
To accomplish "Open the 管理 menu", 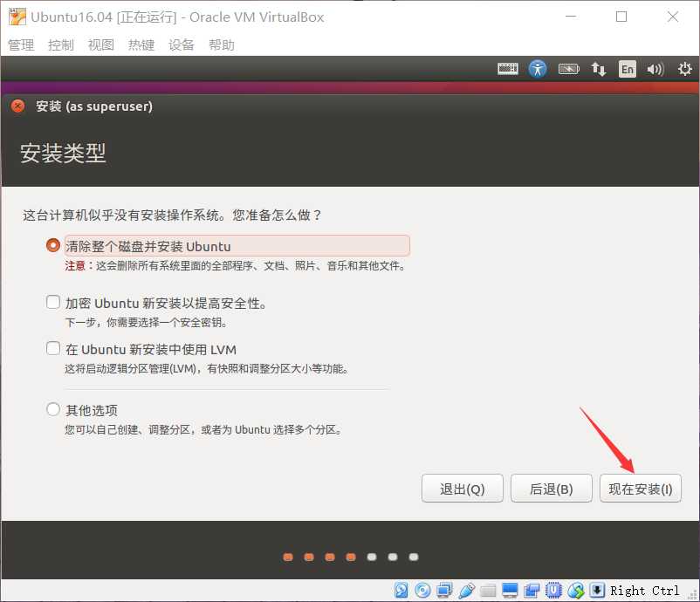I will click(x=21, y=44).
